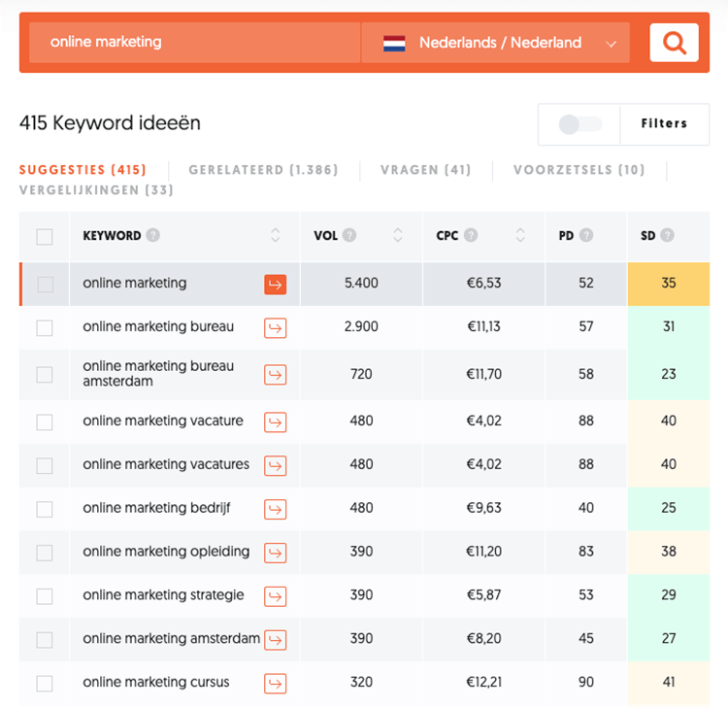This screenshot has height=708, width=728.
Task: Click keyword text 'online marketing cursus'
Action: point(156,683)
